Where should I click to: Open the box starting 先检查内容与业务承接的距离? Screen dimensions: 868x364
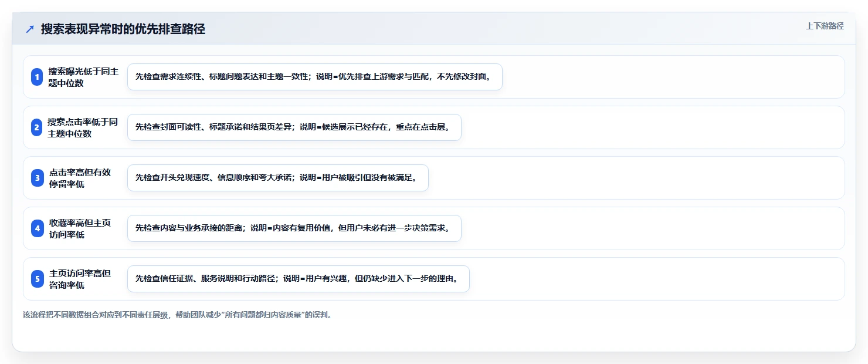point(294,228)
